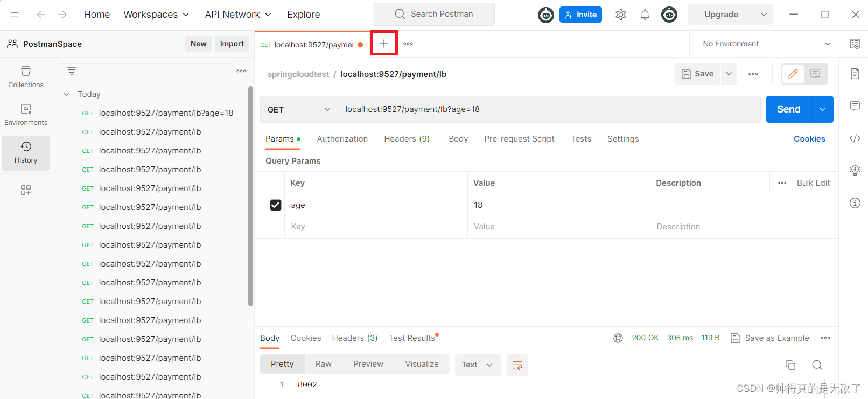Click Bulk Edit in params table
Screen dimensions: 868x399
(x=814, y=183)
